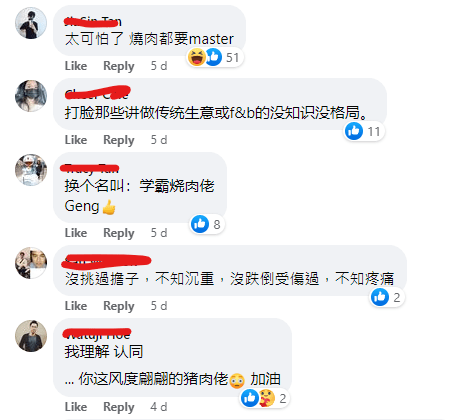Image resolution: width=452 pixels, height=420 pixels.
Task: Click the thumbs-up reaction icon showing 11
Action: click(354, 131)
